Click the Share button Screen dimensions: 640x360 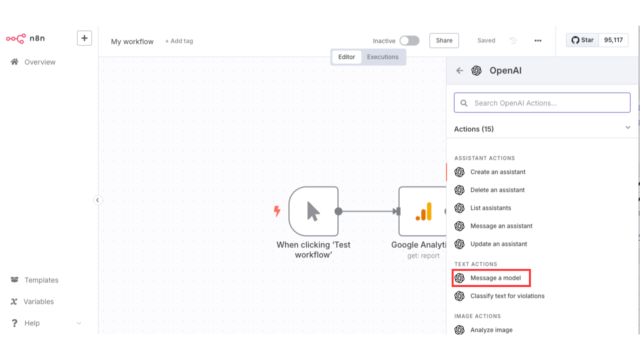coord(444,40)
